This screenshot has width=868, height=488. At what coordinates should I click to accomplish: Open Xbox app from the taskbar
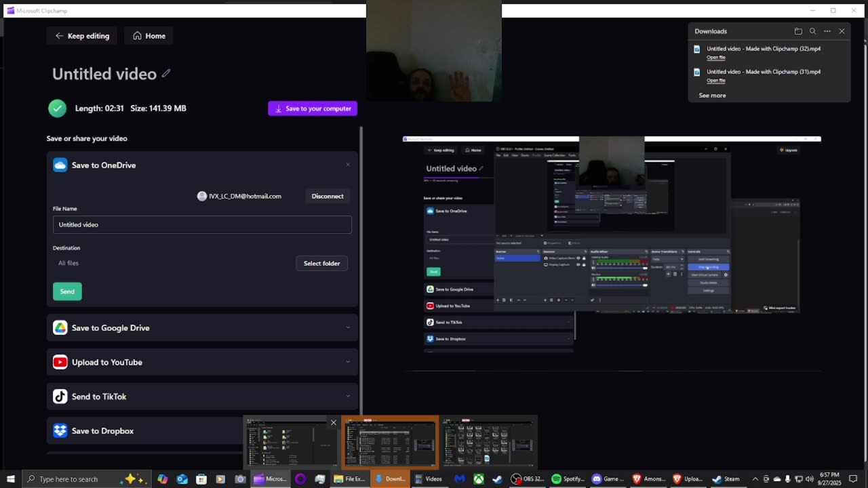[479, 479]
